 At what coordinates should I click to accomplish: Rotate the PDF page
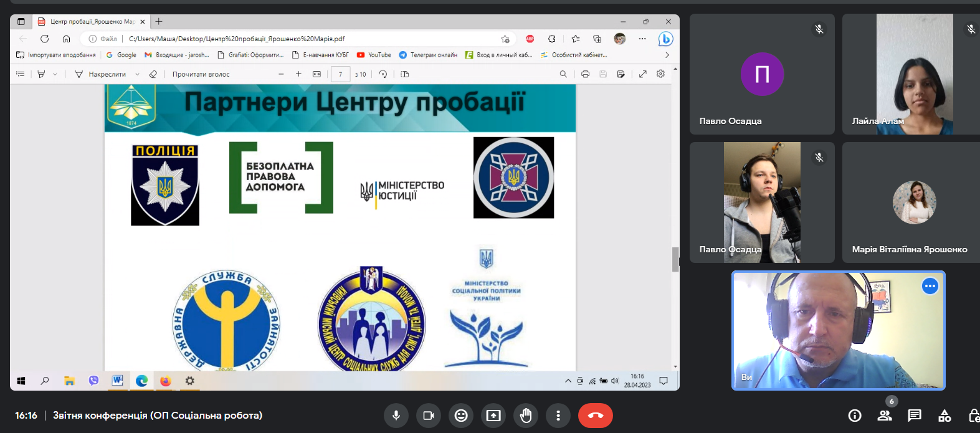pos(383,74)
